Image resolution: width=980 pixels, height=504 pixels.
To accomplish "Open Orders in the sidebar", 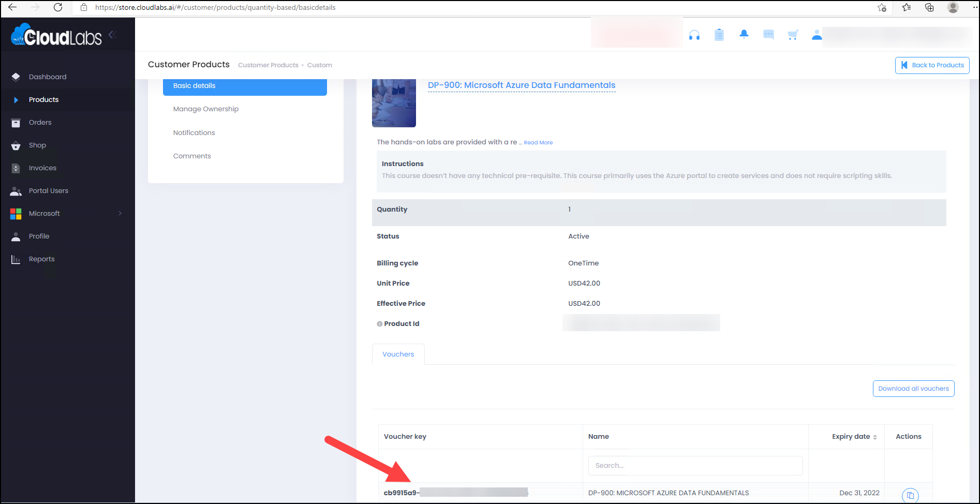I will [x=40, y=122].
